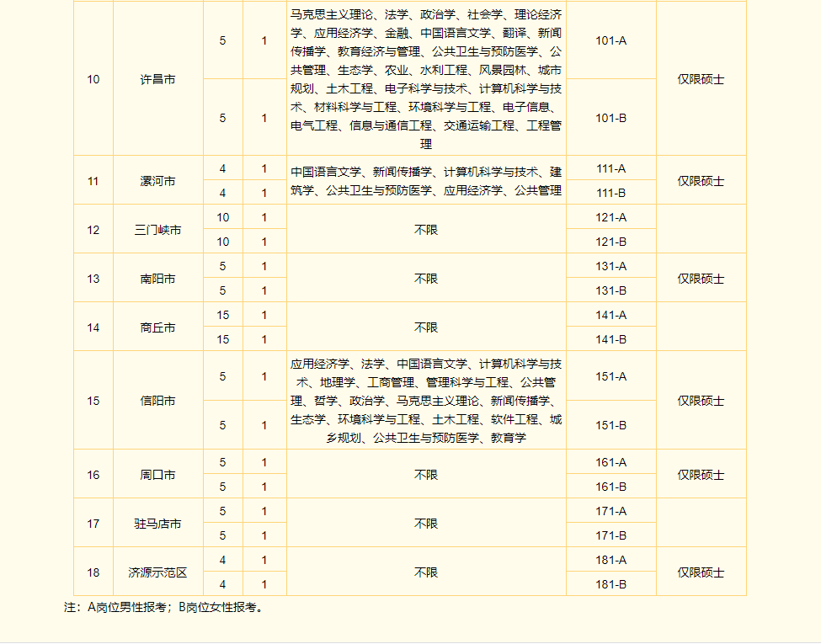Select the 漯河市 city cell
This screenshot has width=821, height=644.
(x=157, y=181)
